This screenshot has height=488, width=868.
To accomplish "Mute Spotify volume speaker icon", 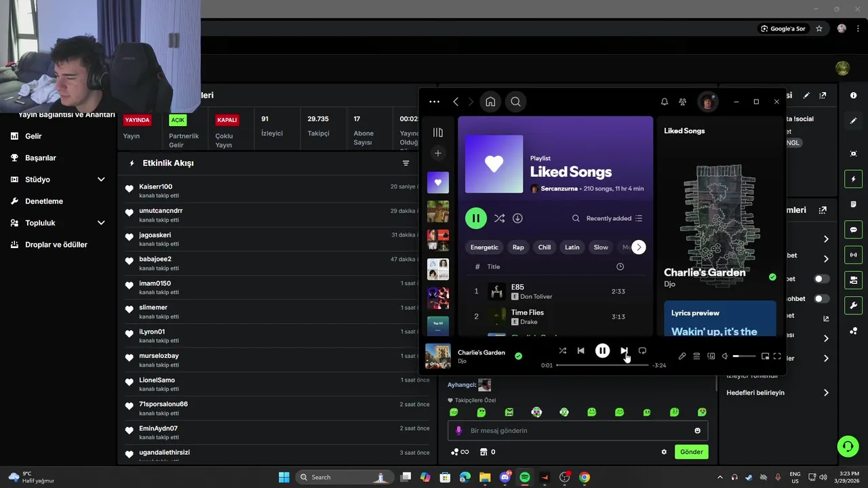I will click(x=725, y=356).
